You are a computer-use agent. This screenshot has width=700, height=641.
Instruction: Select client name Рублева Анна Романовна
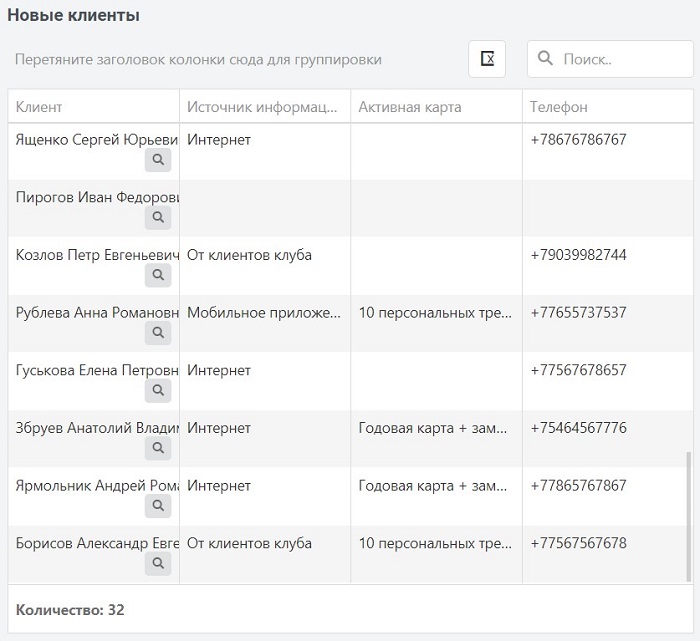click(x=97, y=312)
